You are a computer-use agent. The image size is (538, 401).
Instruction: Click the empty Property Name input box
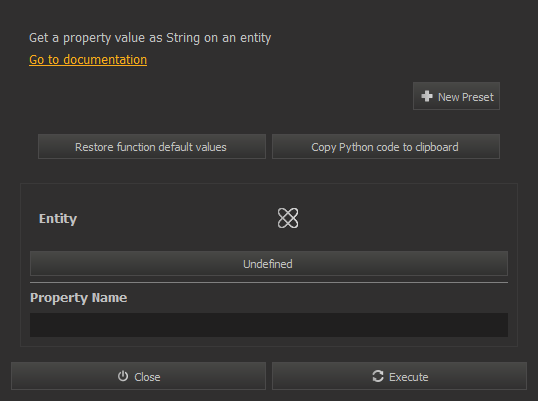click(x=269, y=325)
